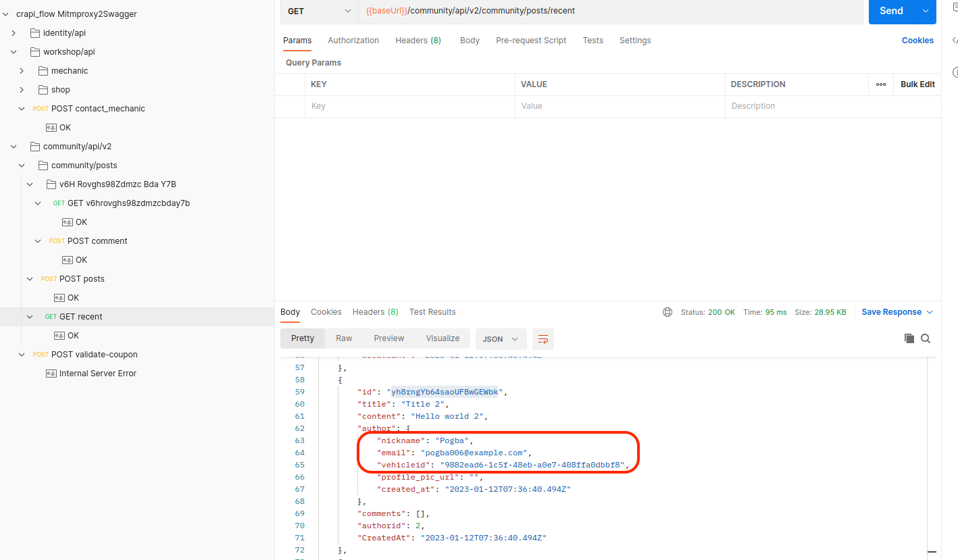958x560 pixels.
Task: Click the Send button
Action: (x=890, y=11)
